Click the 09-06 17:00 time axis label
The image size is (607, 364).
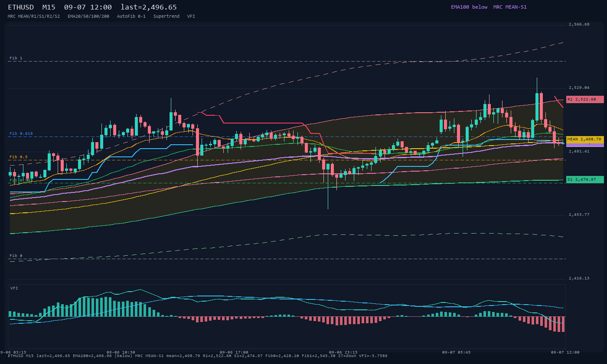click(234, 352)
